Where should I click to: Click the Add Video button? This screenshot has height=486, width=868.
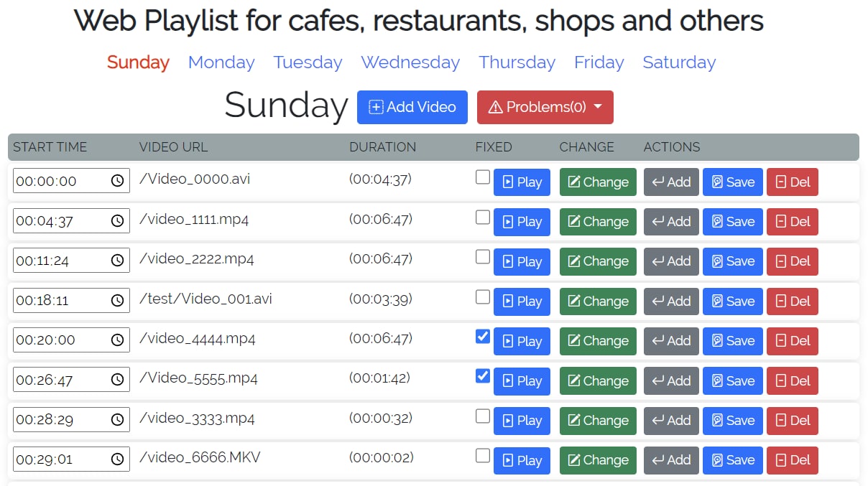412,107
